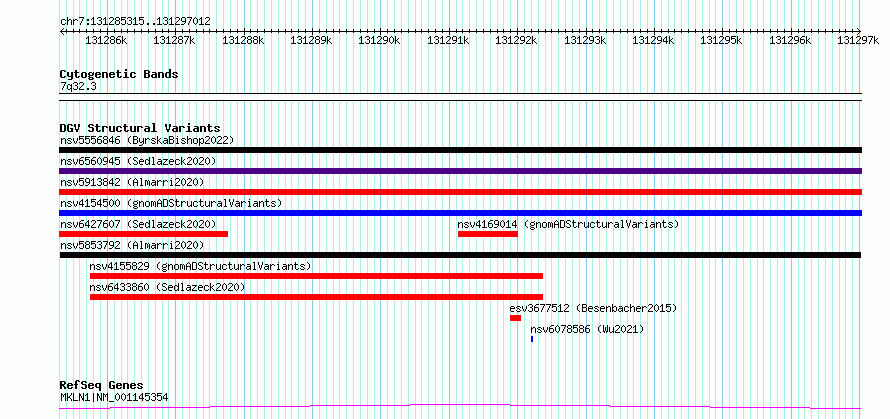
Task: Click the tiny blue nsv6078586 marker
Action: [532, 339]
